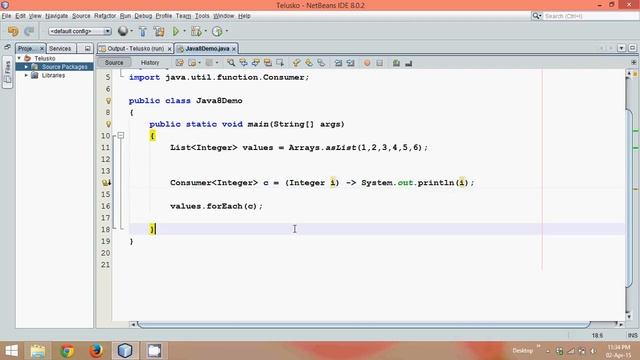Toggle Bookmark icon in editor toolbar
640x360 pixels.
click(321, 63)
